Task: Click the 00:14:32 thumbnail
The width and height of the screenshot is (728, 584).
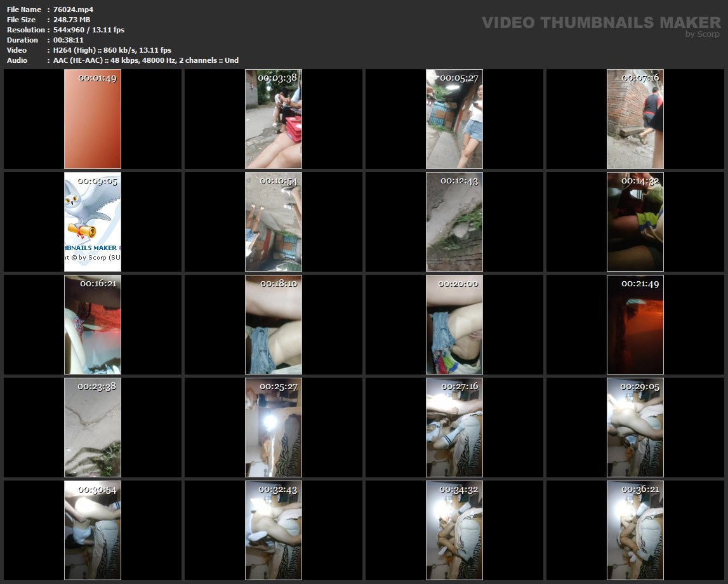Action: (x=635, y=222)
